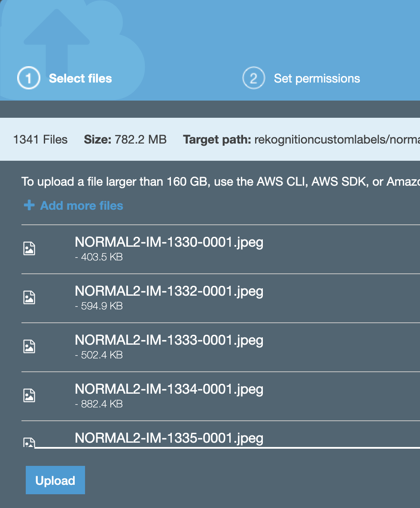Go to the Select files step

[80, 78]
